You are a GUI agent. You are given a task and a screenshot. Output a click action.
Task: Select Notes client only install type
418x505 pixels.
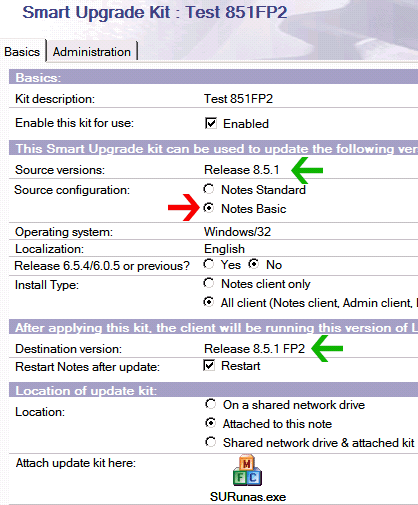pos(209,283)
